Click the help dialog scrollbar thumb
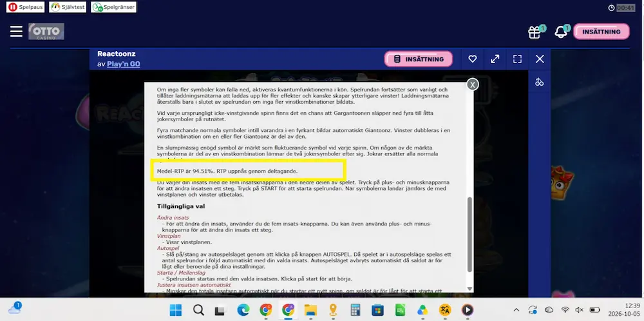Image resolution: width=644 pixels, height=321 pixels. (470, 234)
